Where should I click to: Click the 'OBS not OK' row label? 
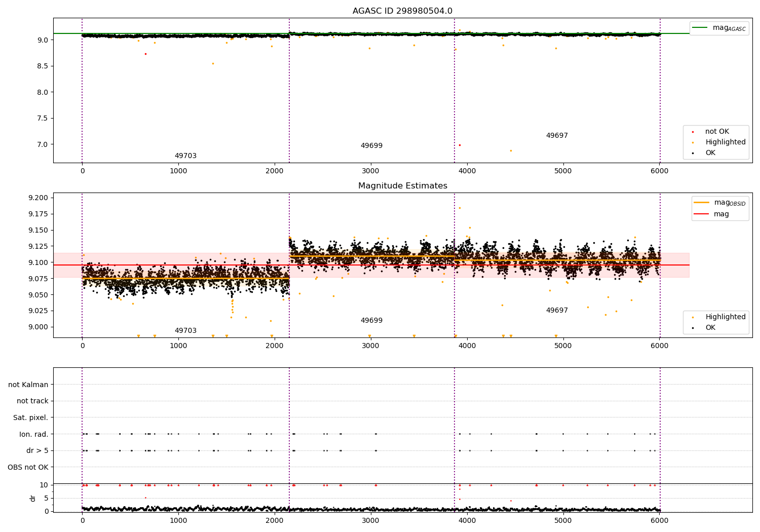(x=28, y=467)
